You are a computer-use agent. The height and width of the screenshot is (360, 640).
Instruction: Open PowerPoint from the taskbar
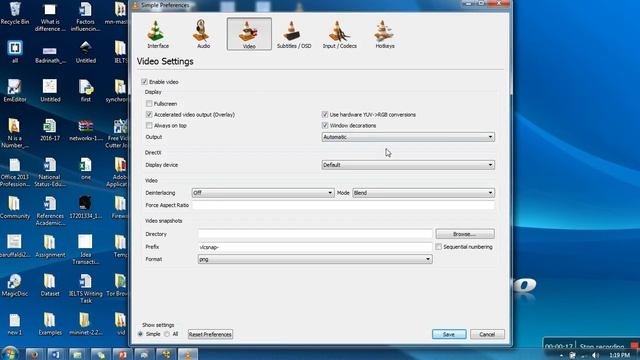pyautogui.click(x=122, y=354)
